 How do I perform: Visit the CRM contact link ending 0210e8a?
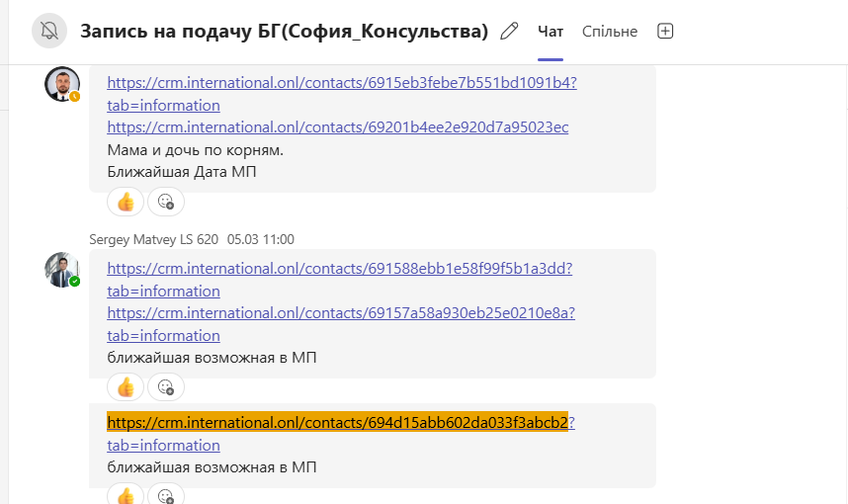click(340, 313)
